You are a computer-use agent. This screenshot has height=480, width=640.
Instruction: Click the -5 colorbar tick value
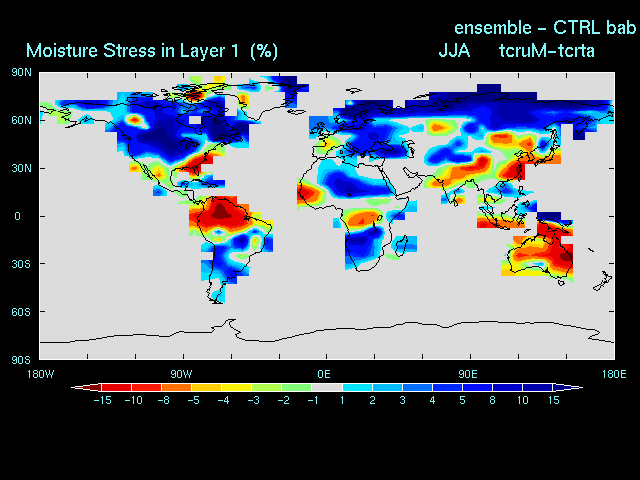click(193, 400)
